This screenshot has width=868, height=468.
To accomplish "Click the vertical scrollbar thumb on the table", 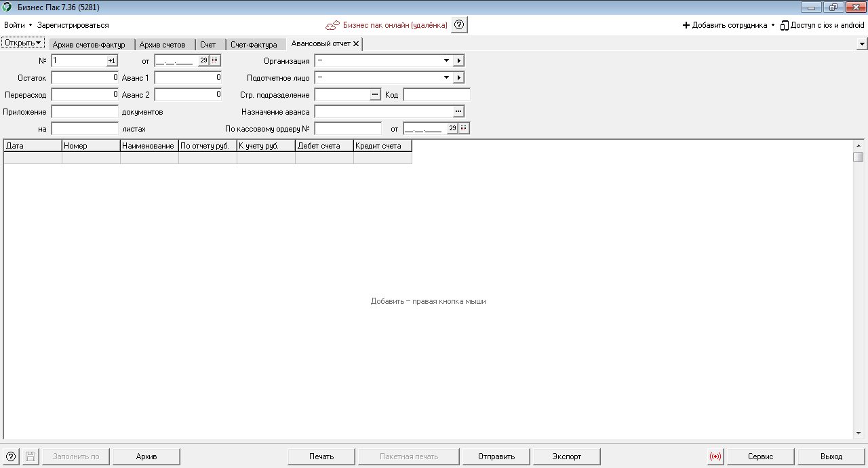I will tap(859, 157).
